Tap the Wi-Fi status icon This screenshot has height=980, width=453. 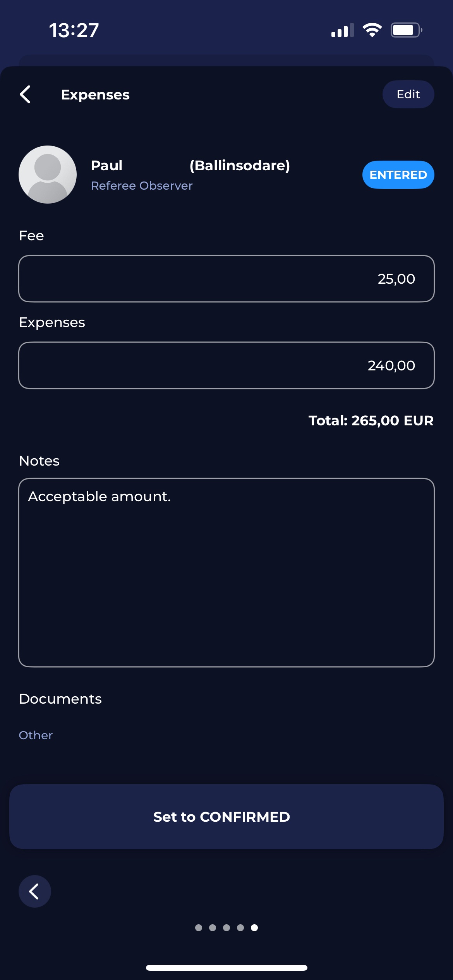(372, 30)
